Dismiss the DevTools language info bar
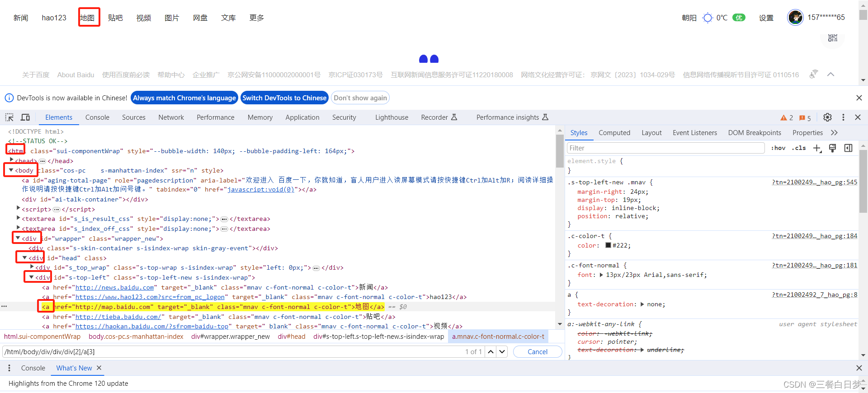 [x=859, y=98]
